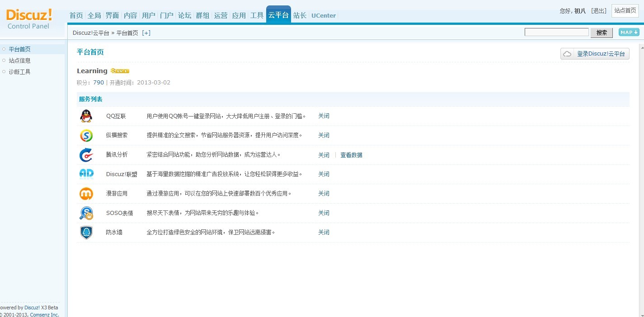The image size is (644, 317).
Task: Click the QQ互联 description text
Action: point(226,117)
